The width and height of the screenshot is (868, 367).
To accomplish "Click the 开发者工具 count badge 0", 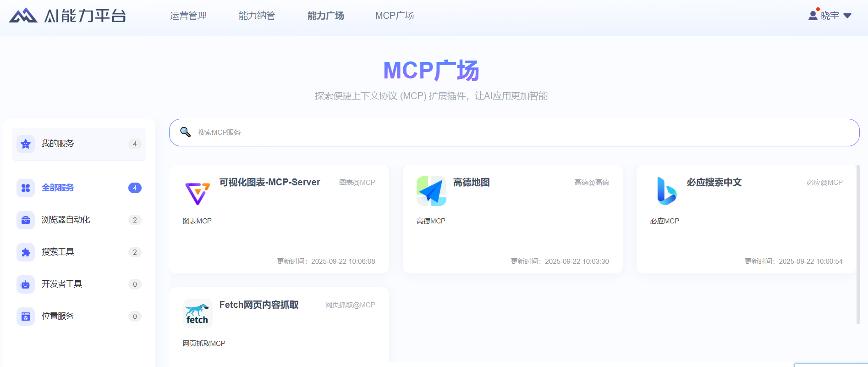I will (x=135, y=284).
